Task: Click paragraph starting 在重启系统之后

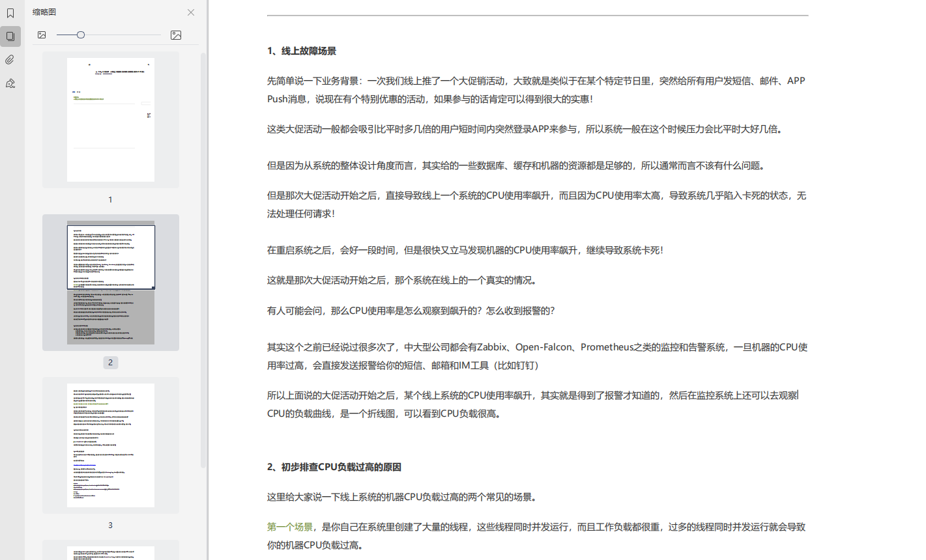Action: (465, 250)
